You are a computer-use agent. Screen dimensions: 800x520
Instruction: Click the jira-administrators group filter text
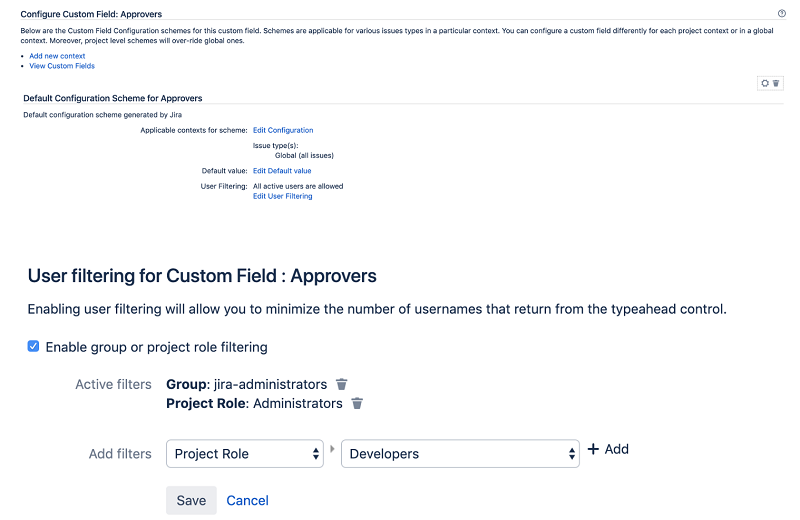pos(270,384)
